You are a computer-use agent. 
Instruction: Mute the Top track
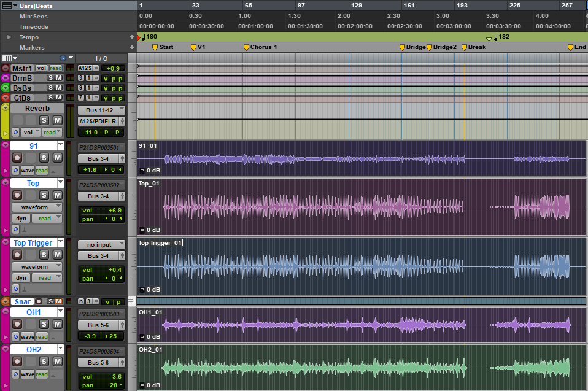[x=57, y=195]
